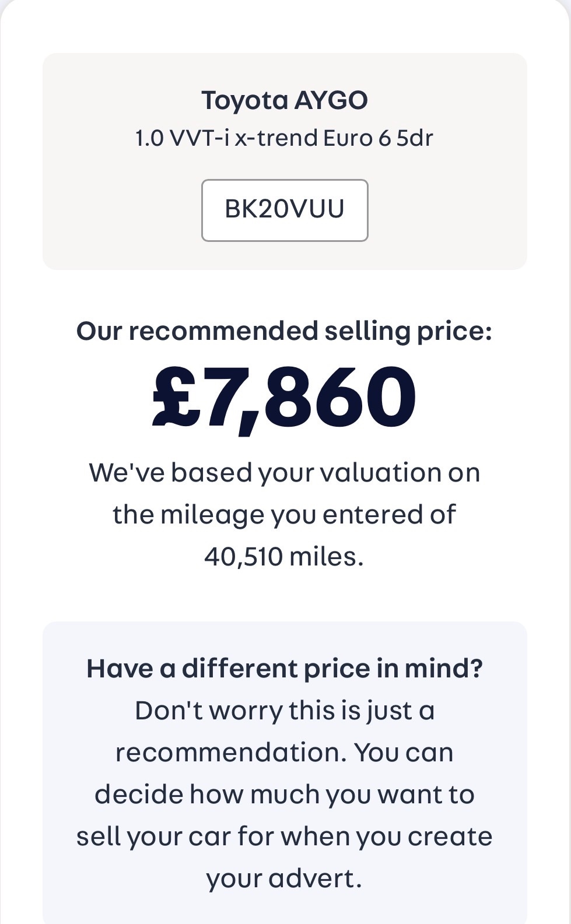Tap the AYGO model name
The height and width of the screenshot is (924, 571).
point(331,100)
